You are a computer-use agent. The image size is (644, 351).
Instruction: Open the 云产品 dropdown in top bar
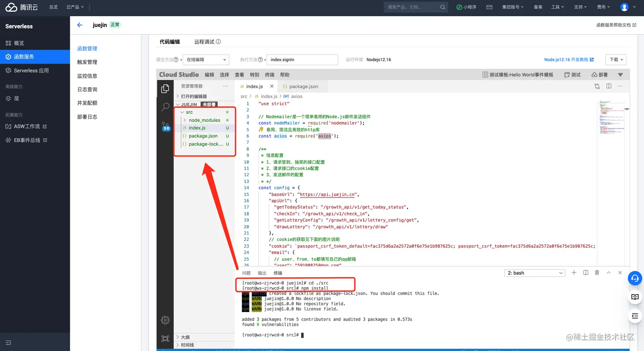click(x=75, y=7)
